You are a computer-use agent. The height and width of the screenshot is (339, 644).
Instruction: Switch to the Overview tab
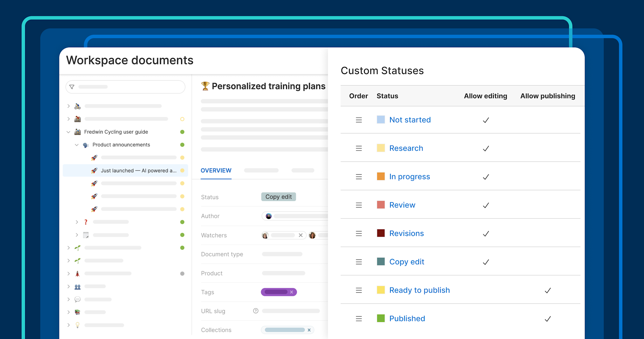pos(216,170)
